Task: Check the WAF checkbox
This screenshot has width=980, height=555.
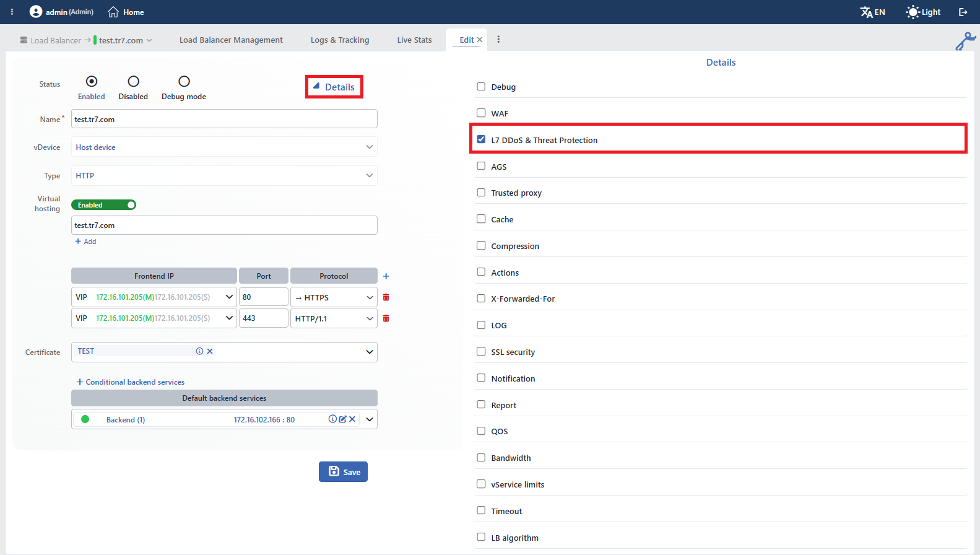Action: click(481, 113)
